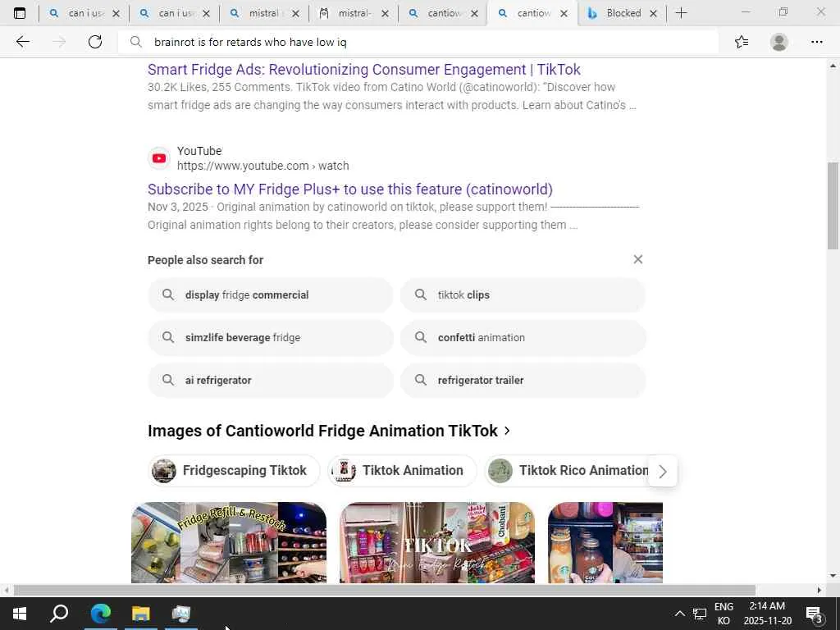Close the 'mistral-' tab with the cat icon
The image size is (840, 630).
385,14
